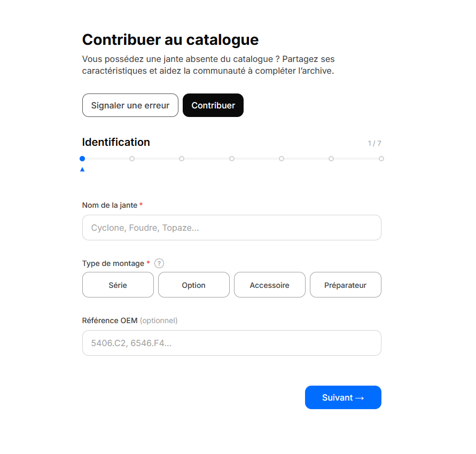476x454 pixels.
Task: Jump to the sixth step dot
Action: pos(331,159)
